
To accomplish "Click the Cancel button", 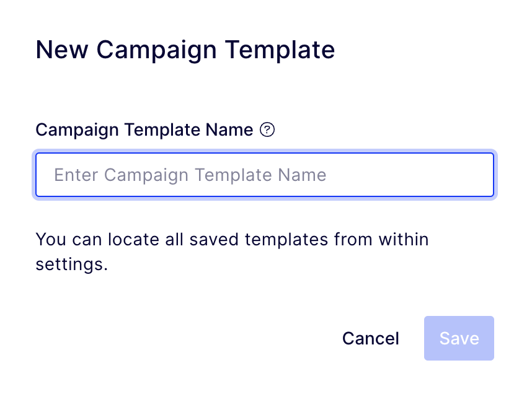I will click(371, 338).
